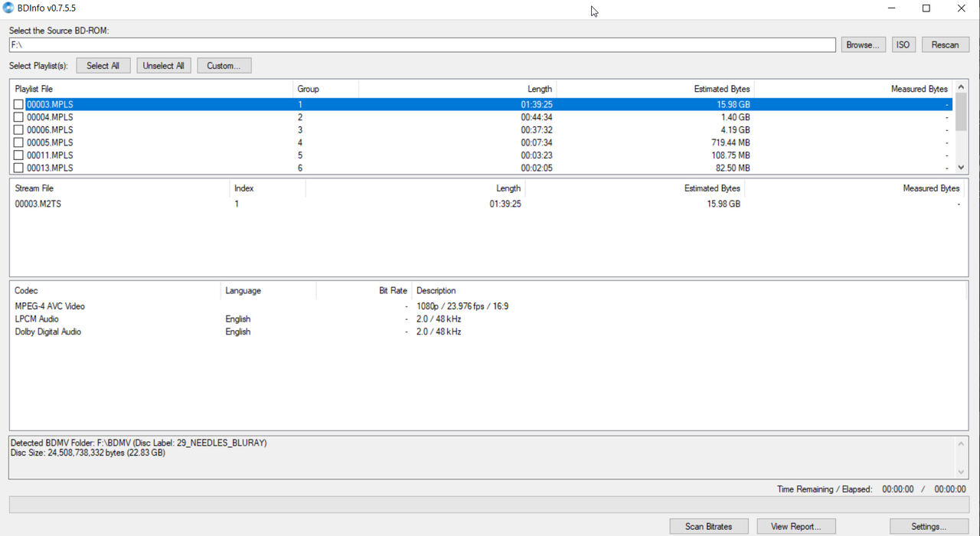Viewport: 980px width, 536px height.
Task: Click playlist list scroll down arrow
Action: pos(961,168)
